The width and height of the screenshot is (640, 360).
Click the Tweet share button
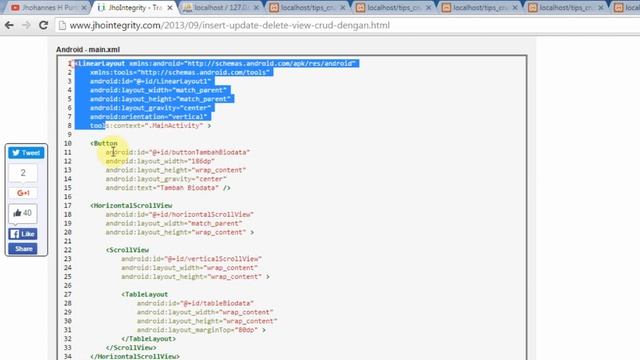tap(26, 153)
